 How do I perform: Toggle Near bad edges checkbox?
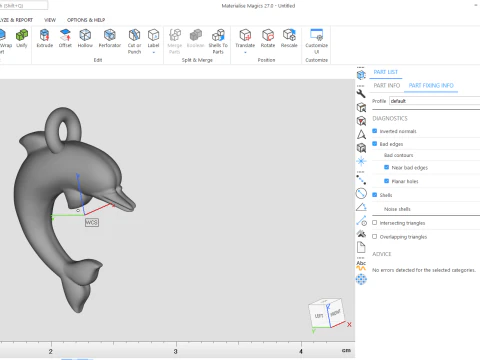[386, 167]
